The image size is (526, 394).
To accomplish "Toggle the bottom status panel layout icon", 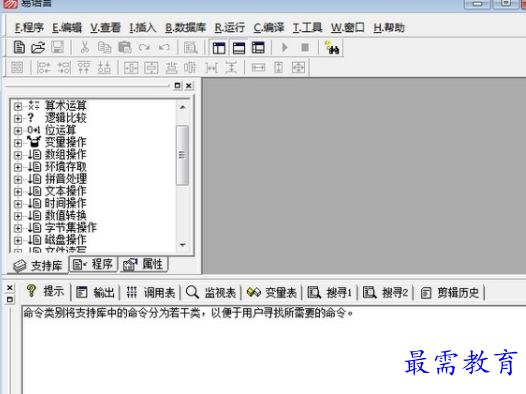I will 239,48.
